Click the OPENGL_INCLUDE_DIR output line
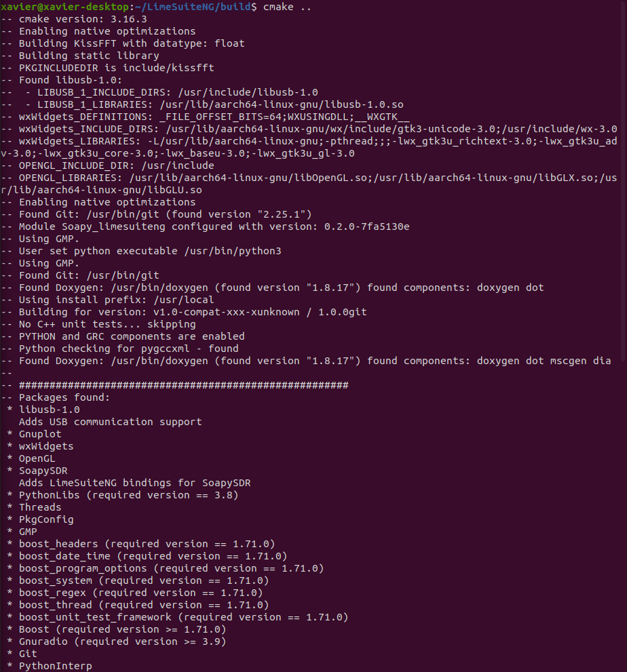 point(116,165)
